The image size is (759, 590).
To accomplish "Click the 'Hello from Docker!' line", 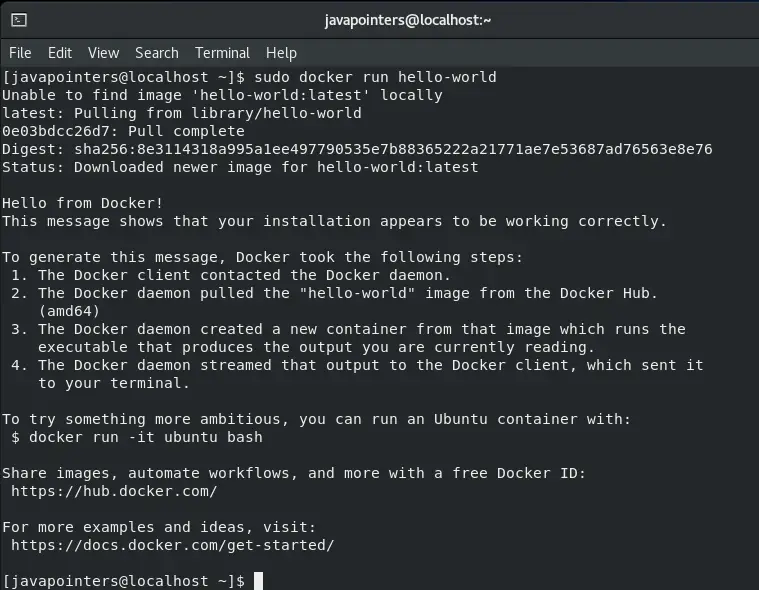I will 83,203.
